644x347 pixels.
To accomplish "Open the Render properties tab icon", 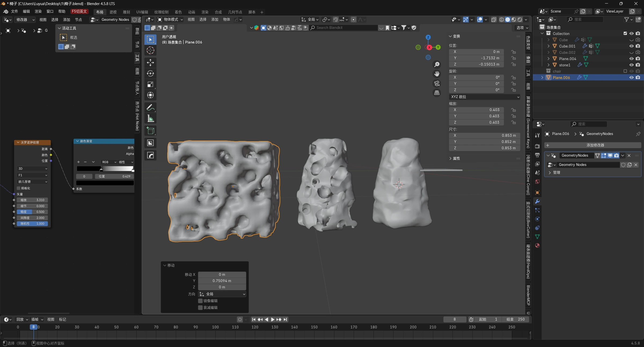I will point(537,146).
